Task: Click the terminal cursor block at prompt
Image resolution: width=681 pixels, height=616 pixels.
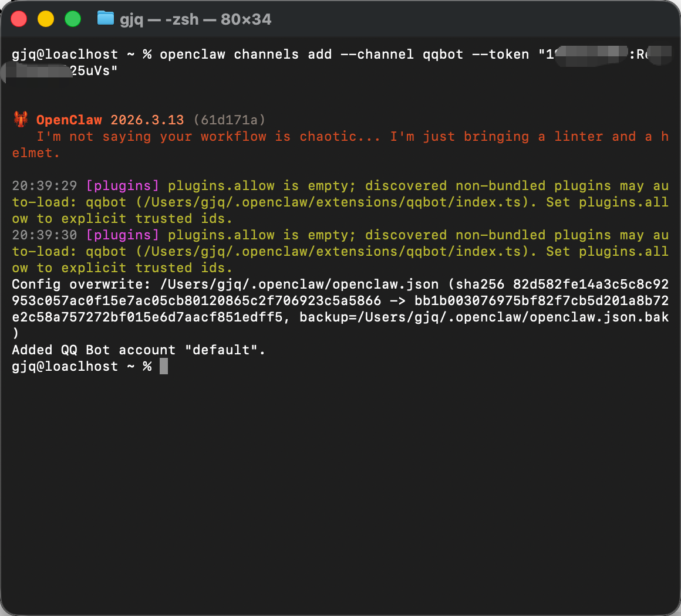Action: point(164,367)
